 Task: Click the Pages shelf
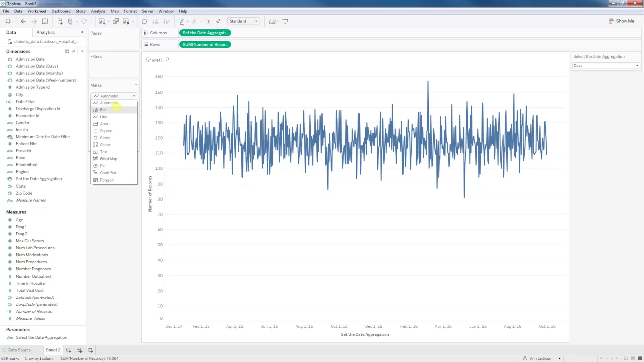tap(113, 39)
